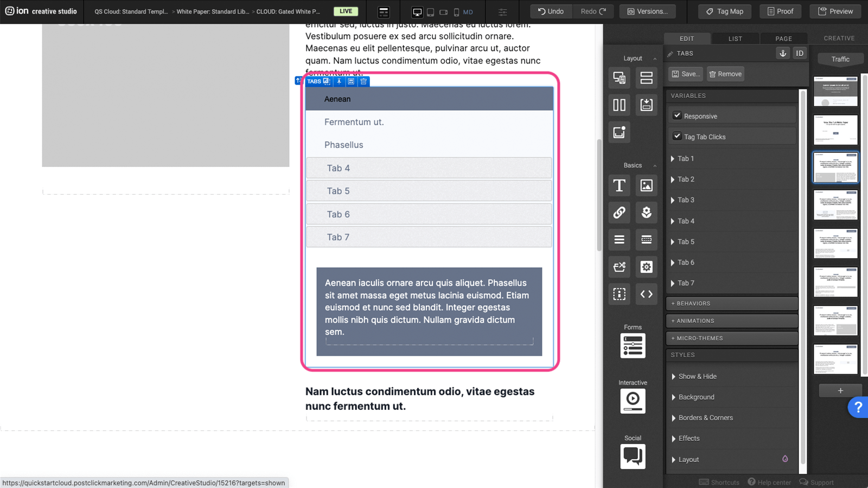Click the Layout style color droplet icon

tap(785, 459)
